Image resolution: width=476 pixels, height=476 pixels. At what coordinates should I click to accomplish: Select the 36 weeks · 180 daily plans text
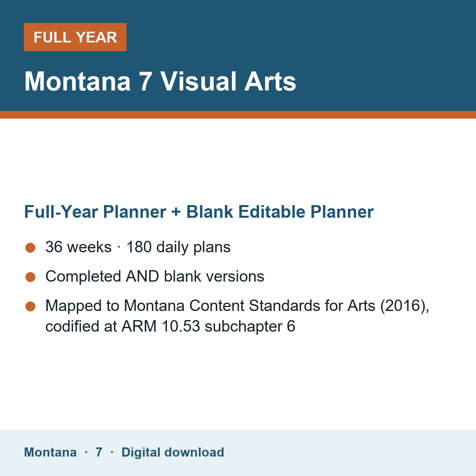[138, 247]
